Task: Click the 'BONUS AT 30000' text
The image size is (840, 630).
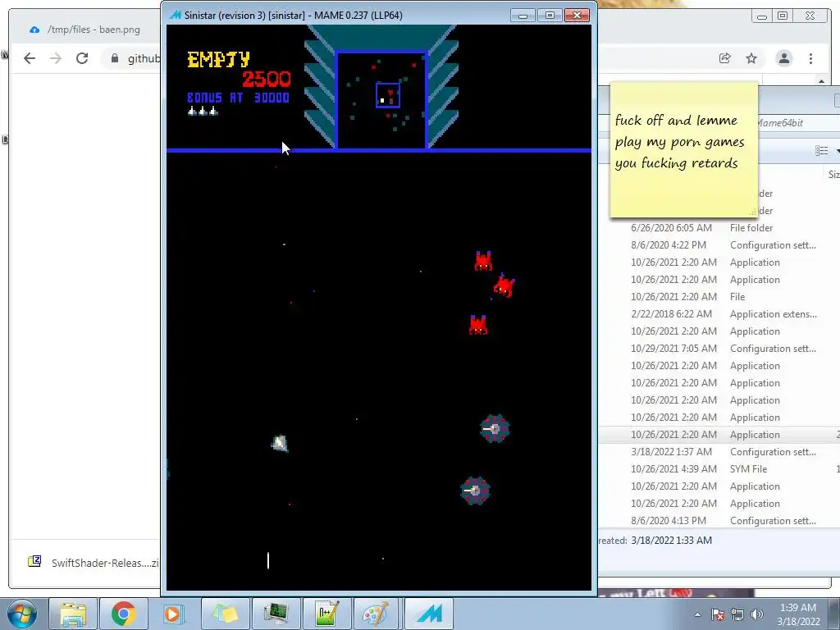Action: pos(238,98)
